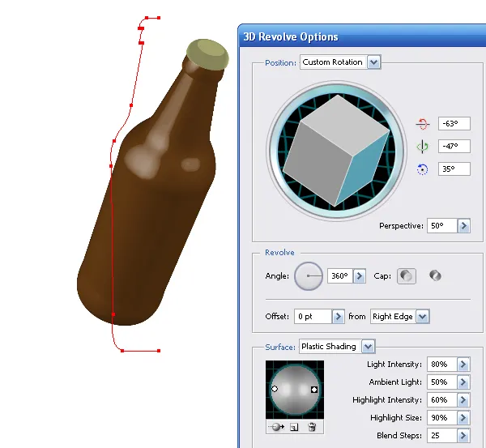Click the X-axis rotation icon
Screen dimensions: 486x448
click(423, 124)
